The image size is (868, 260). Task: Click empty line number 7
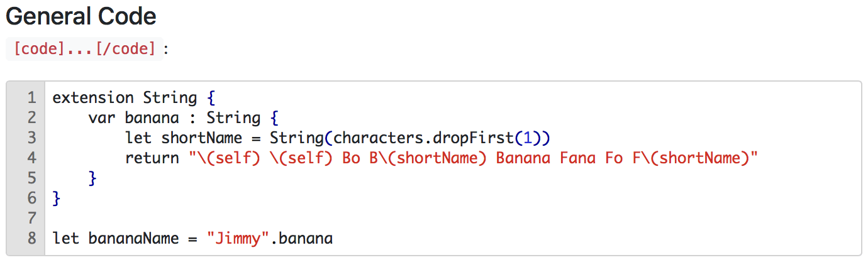31,219
